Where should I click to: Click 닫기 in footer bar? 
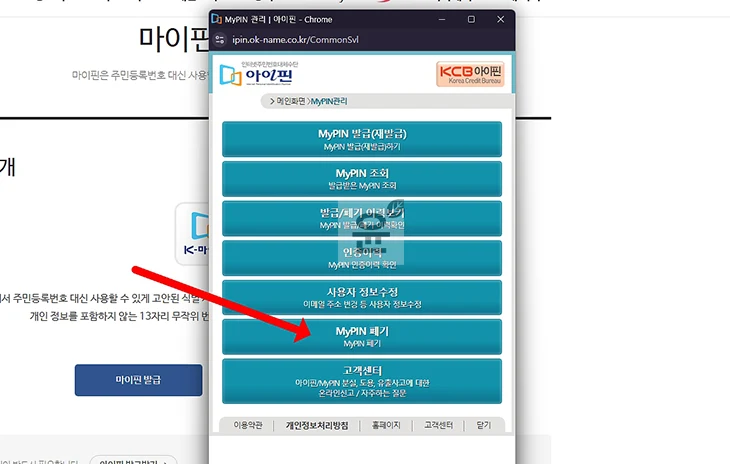point(484,425)
